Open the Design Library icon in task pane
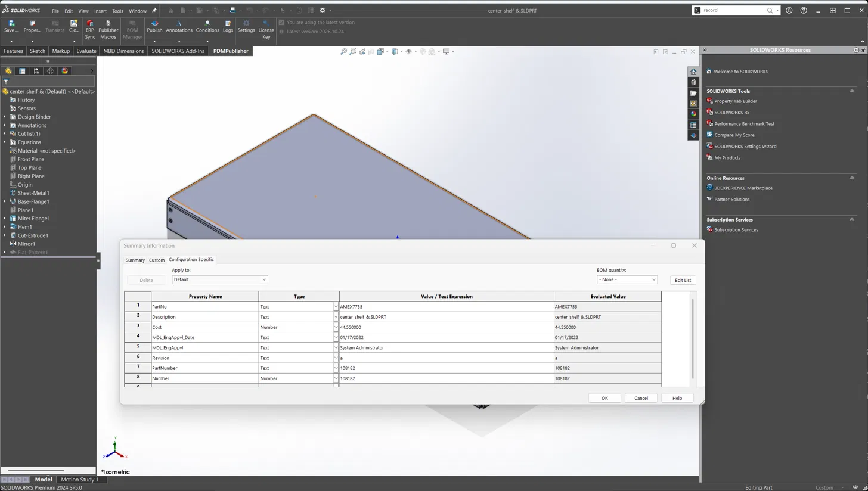This screenshot has height=491, width=868. coord(693,82)
